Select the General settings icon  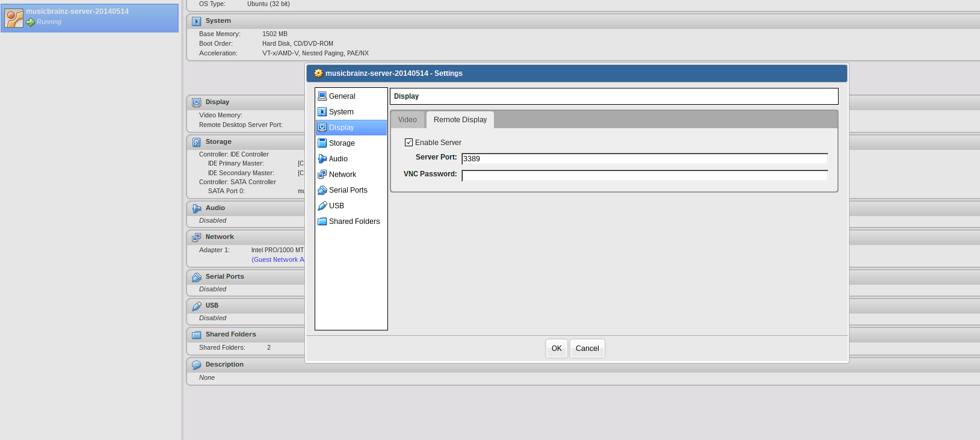pos(322,96)
